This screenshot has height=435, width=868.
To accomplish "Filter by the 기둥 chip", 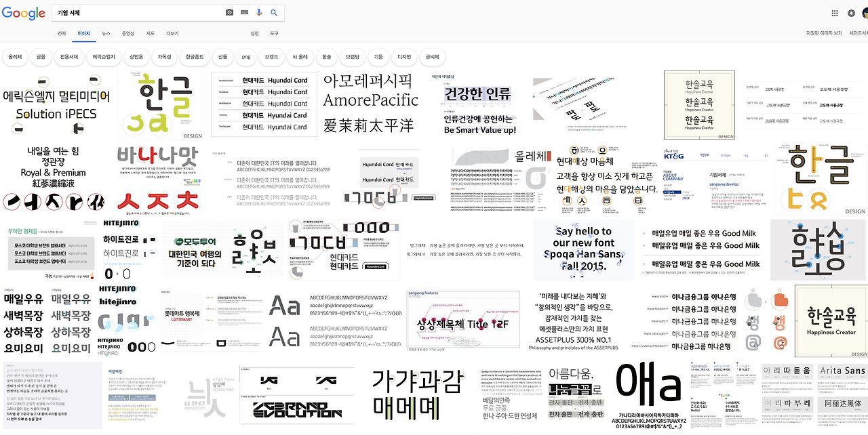I will (x=378, y=57).
